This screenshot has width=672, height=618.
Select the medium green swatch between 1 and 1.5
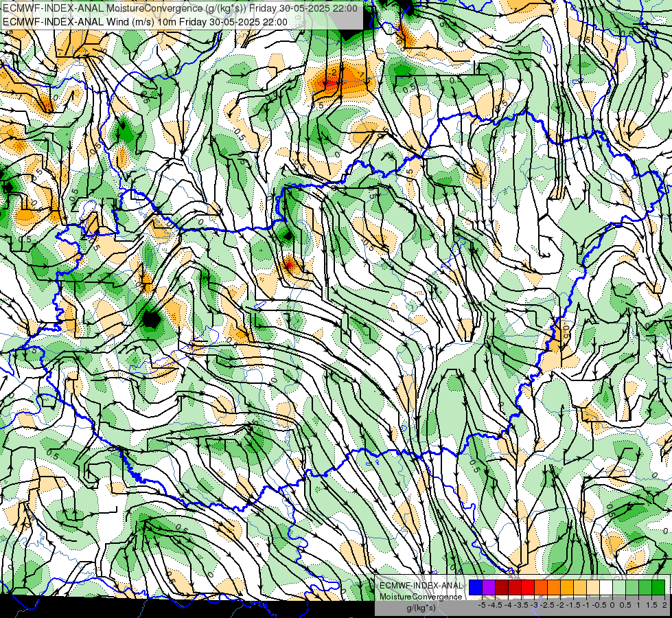(645, 587)
